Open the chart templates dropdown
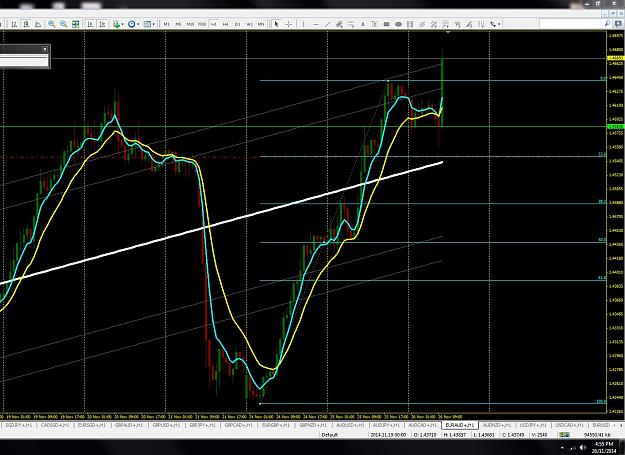This screenshot has height=455, width=625. click(x=149, y=24)
